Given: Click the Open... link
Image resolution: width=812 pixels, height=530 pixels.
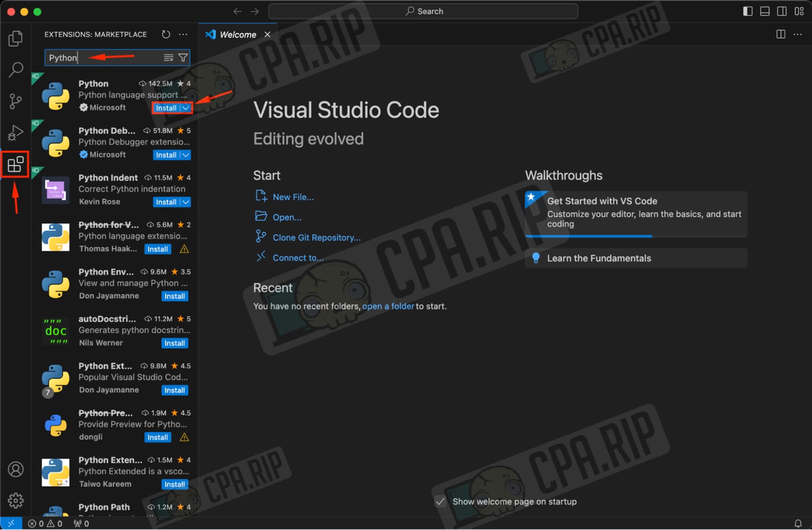Looking at the screenshot, I should tap(287, 217).
